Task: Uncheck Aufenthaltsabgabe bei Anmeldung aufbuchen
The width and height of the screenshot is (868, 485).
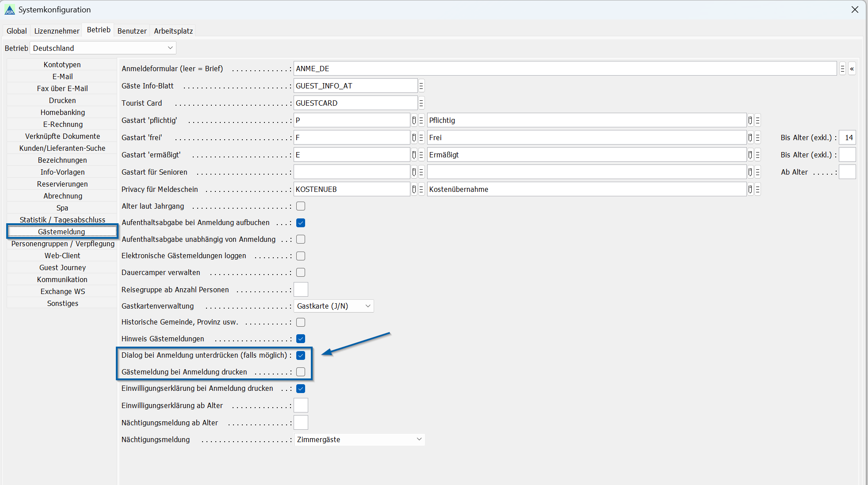Action: coord(301,223)
